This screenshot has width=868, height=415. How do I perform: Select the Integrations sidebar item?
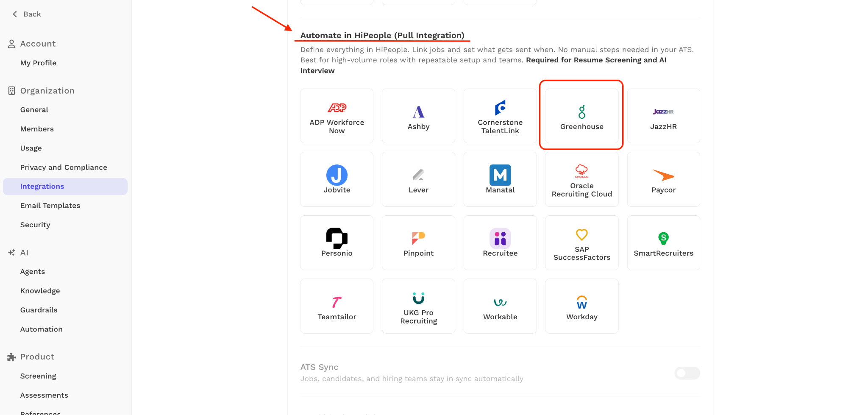coord(65,187)
